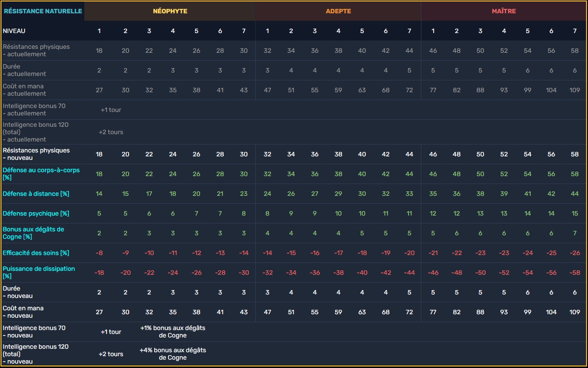588x368 pixels.
Task: Click '+1% bonus aux dégâts de Cogne' cell
Action: pyautogui.click(x=173, y=331)
